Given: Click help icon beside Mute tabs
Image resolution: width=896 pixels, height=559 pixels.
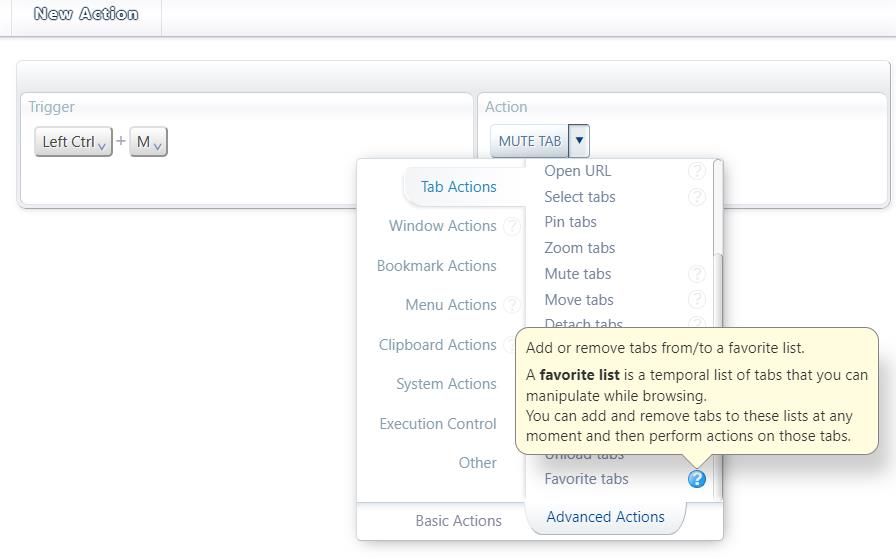Looking at the screenshot, I should [697, 274].
